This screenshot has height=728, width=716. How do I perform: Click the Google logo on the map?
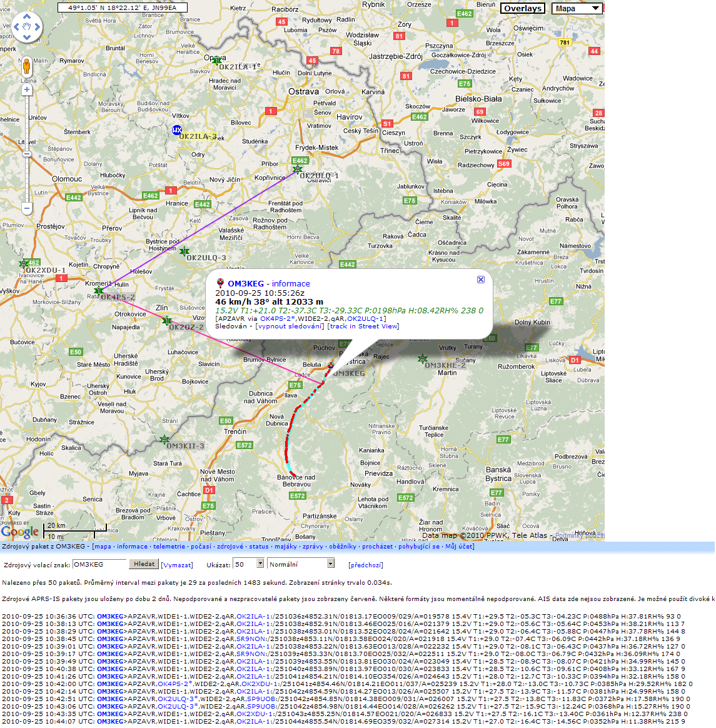[x=19, y=531]
